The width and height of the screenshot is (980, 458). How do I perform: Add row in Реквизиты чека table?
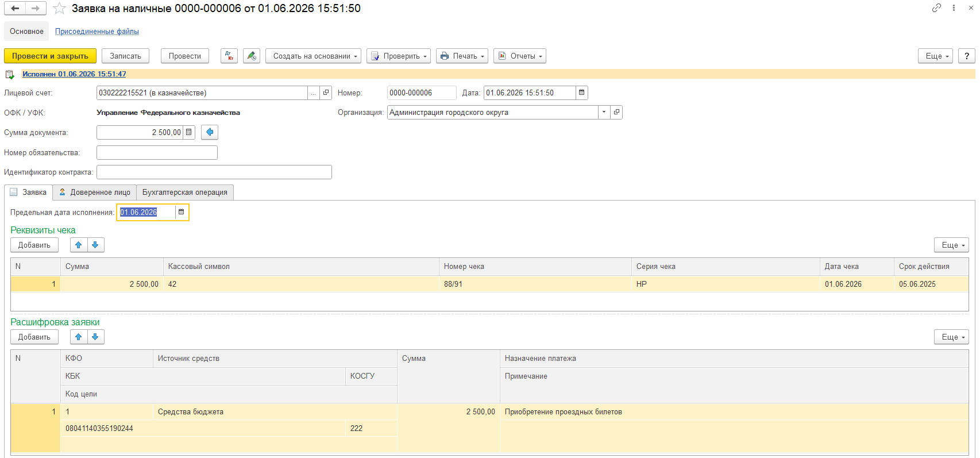pos(34,245)
